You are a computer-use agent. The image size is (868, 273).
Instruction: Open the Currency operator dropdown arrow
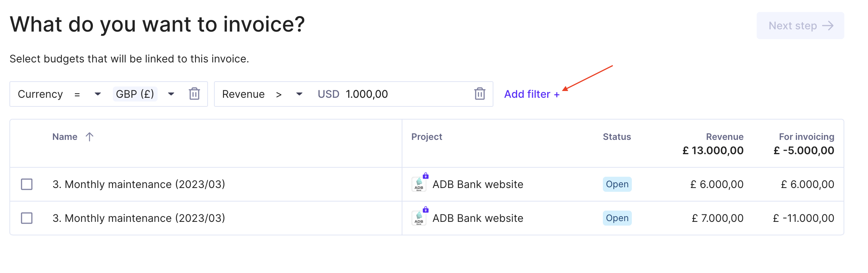tap(98, 94)
